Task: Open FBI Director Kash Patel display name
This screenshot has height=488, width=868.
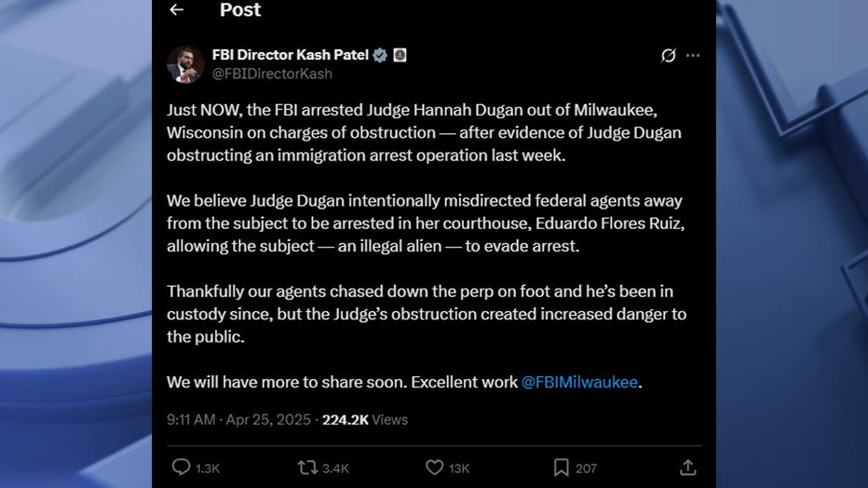Action: pyautogui.click(x=291, y=55)
